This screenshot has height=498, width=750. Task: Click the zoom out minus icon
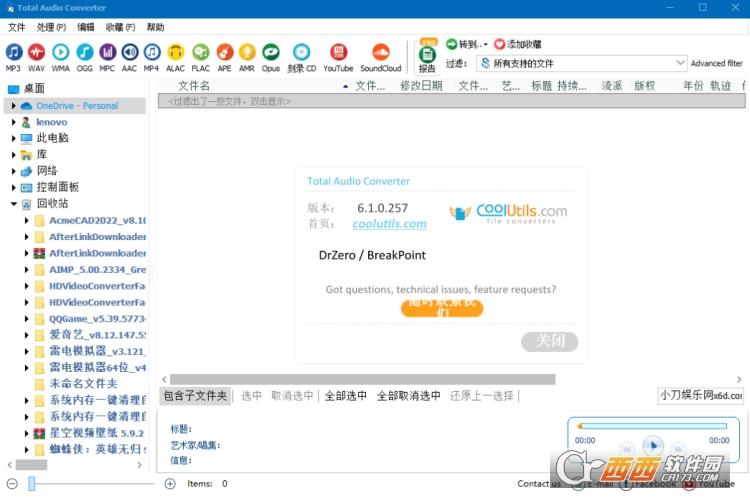tap(12, 484)
